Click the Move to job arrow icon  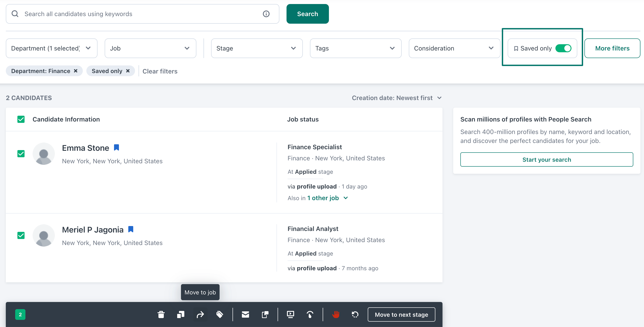pyautogui.click(x=200, y=314)
